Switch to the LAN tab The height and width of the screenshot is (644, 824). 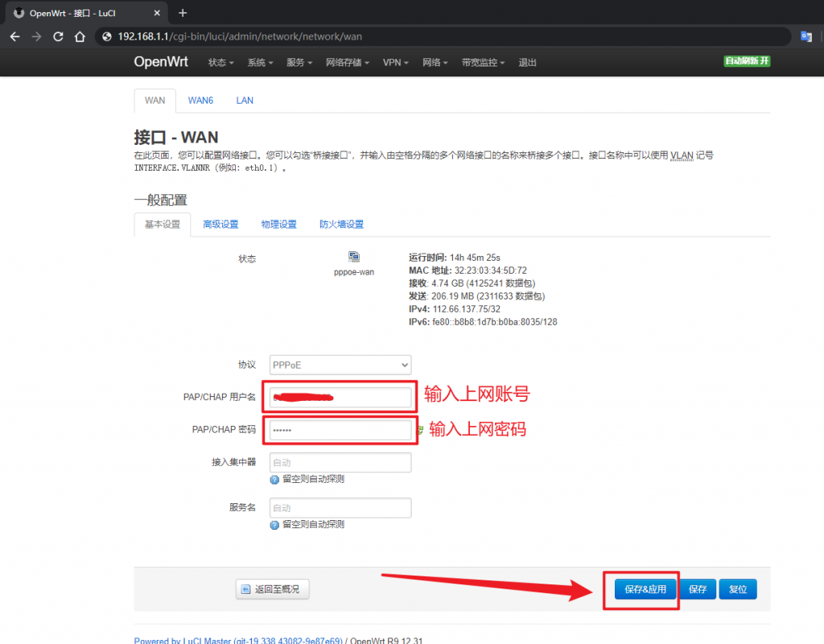click(245, 101)
